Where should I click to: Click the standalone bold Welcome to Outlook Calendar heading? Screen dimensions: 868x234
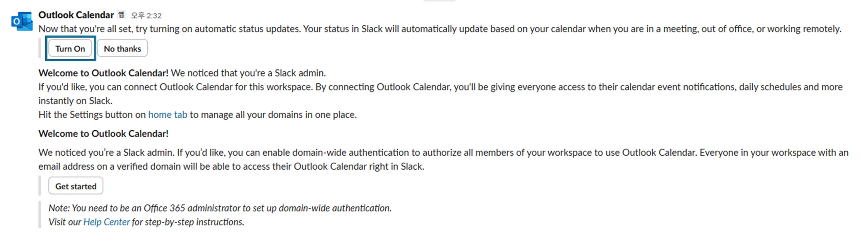103,134
